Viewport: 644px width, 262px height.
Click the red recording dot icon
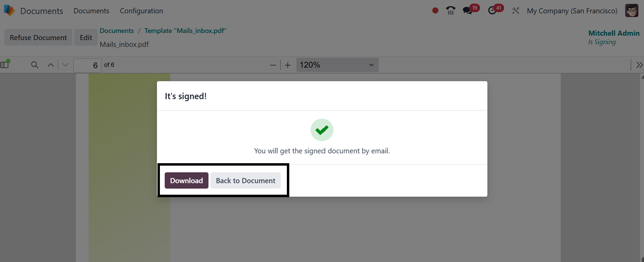click(435, 11)
